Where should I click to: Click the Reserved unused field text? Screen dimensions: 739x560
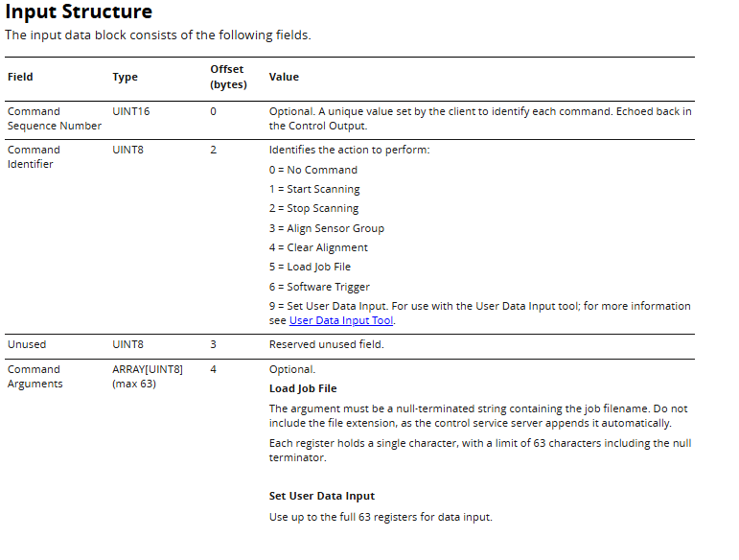click(x=327, y=344)
